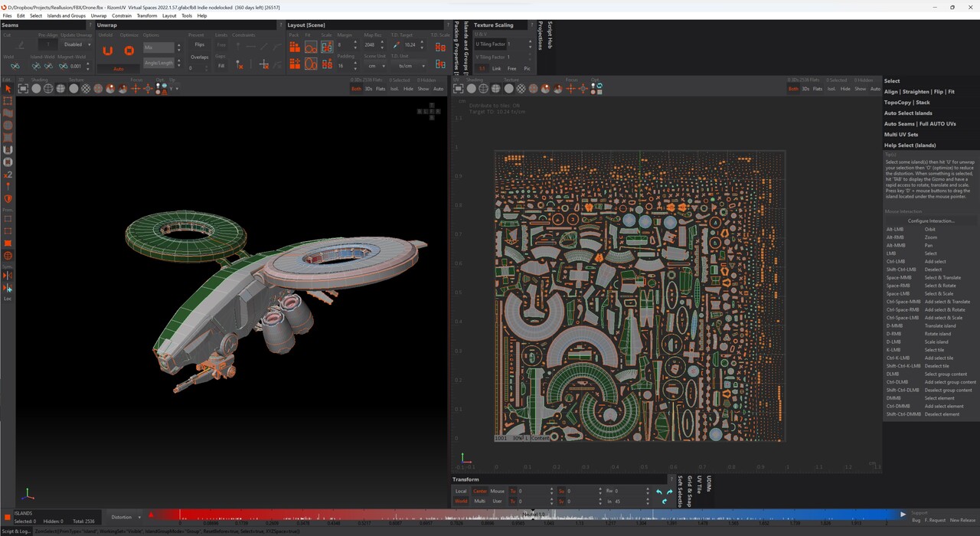980x536 pixels.
Task: Click the Unfold U icon in Unwrap panel
Action: click(108, 51)
